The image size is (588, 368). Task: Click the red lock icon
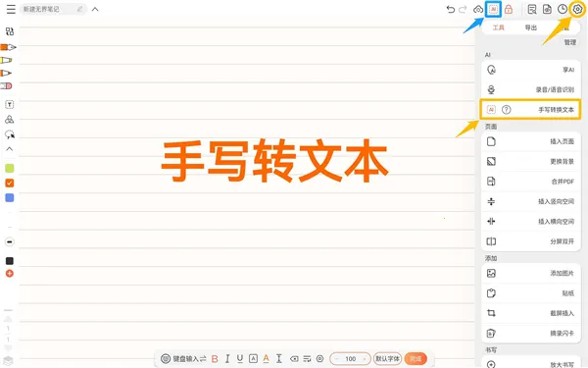(509, 10)
